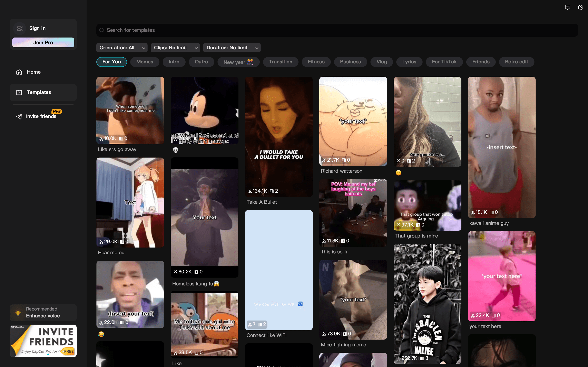The height and width of the screenshot is (367, 588).
Task: Open the Invite Friends promo banner
Action: tap(43, 341)
